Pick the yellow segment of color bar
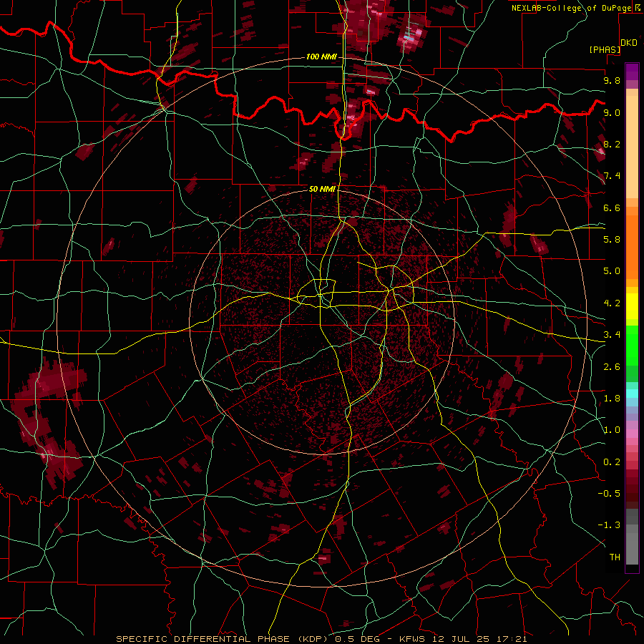This screenshot has height=644, width=644. coord(632,306)
